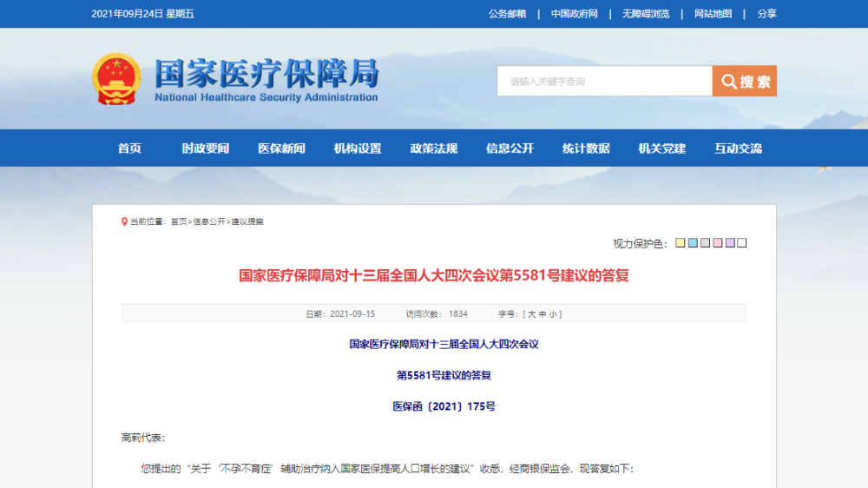The width and height of the screenshot is (868, 488).
Task: Set font size to 中 (medium)
Action: 542,314
